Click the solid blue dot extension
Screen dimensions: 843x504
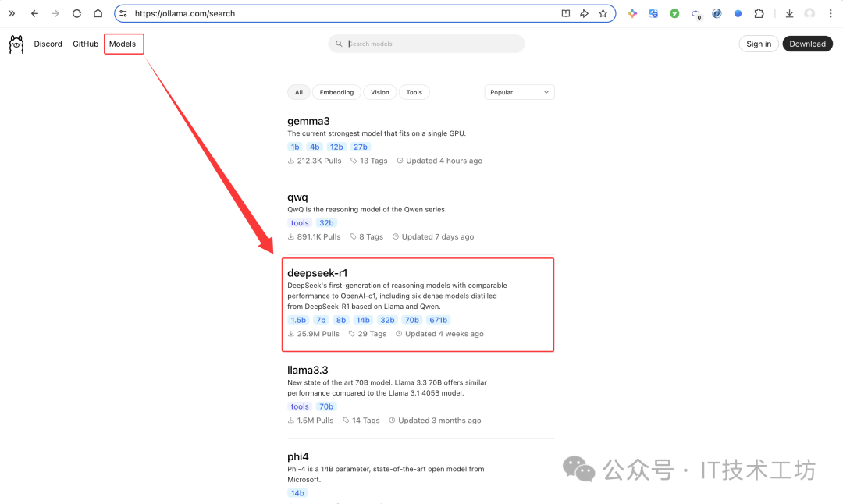[738, 13]
